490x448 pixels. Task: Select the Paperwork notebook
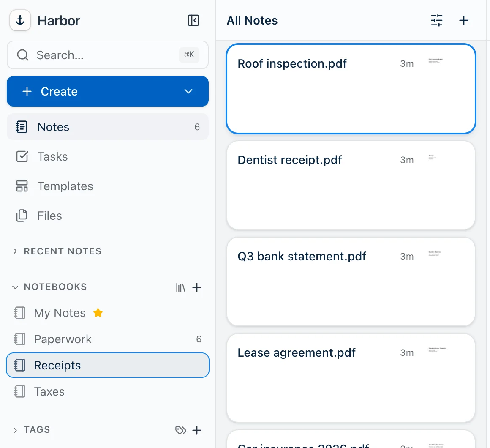tap(107, 339)
